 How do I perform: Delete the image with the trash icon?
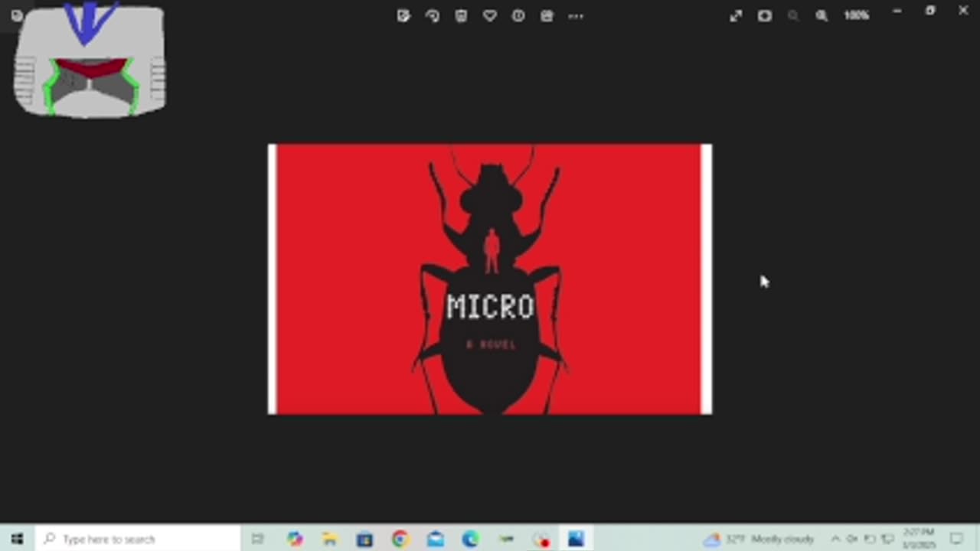coord(461,15)
